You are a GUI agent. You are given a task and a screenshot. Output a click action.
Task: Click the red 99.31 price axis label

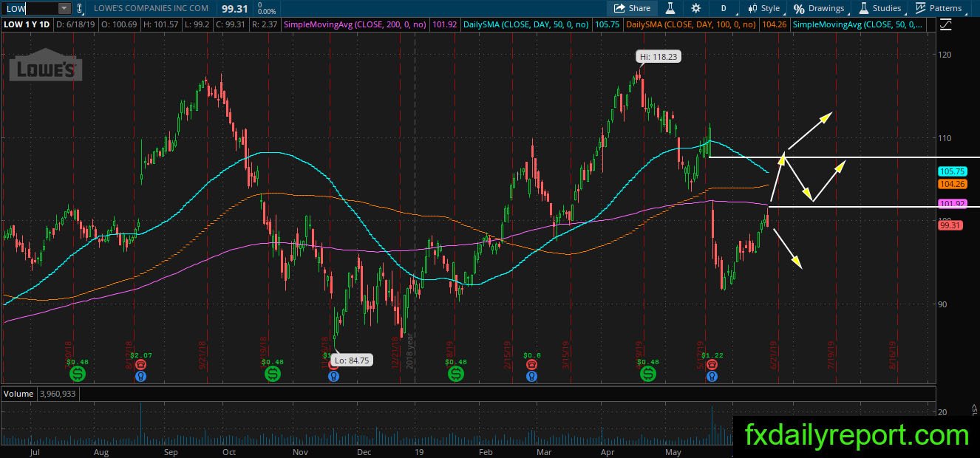pos(950,226)
